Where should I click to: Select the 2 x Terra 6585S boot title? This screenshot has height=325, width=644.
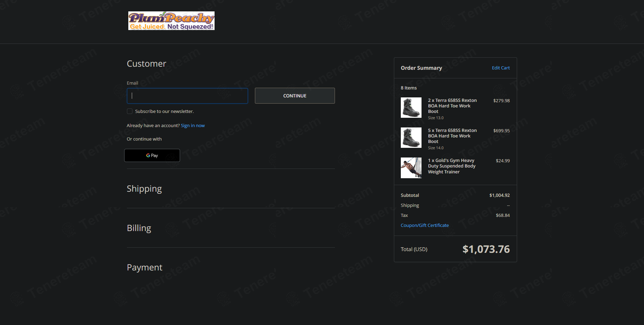pyautogui.click(x=452, y=106)
